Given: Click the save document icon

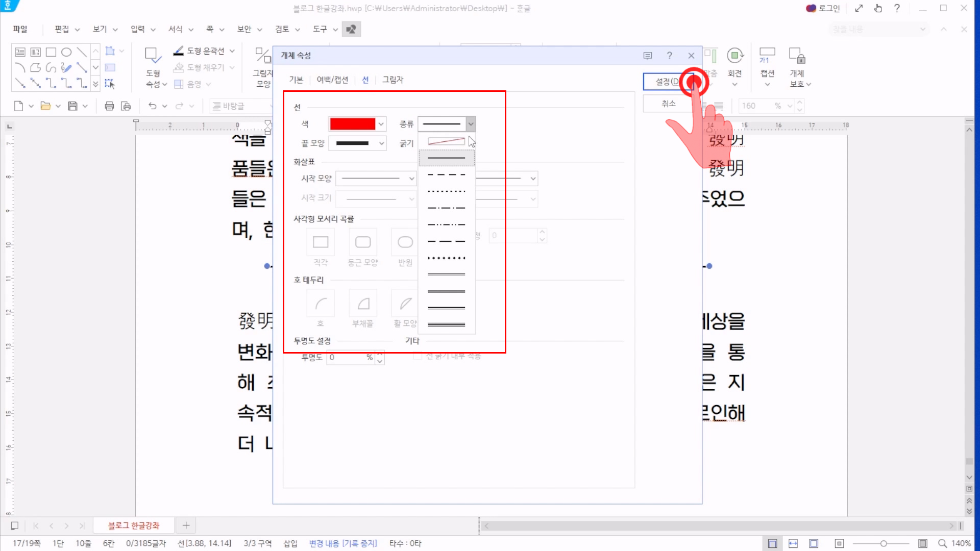Looking at the screenshot, I should click(x=73, y=106).
